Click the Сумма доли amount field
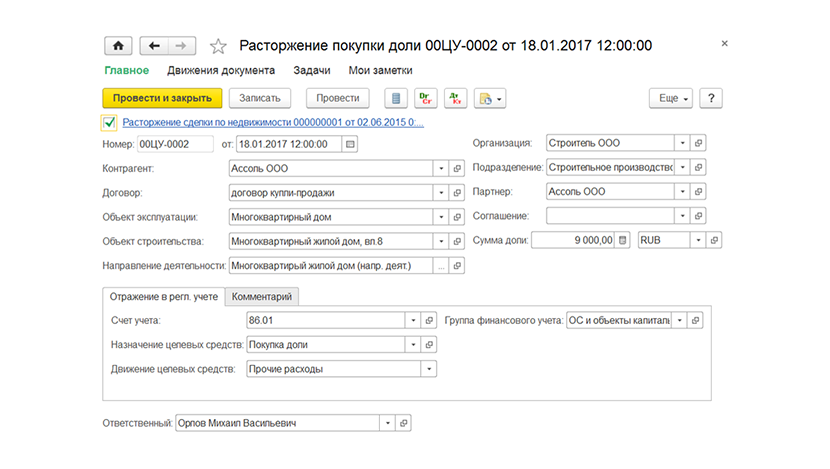Image resolution: width=830 pixels, height=469 pixels. point(574,240)
